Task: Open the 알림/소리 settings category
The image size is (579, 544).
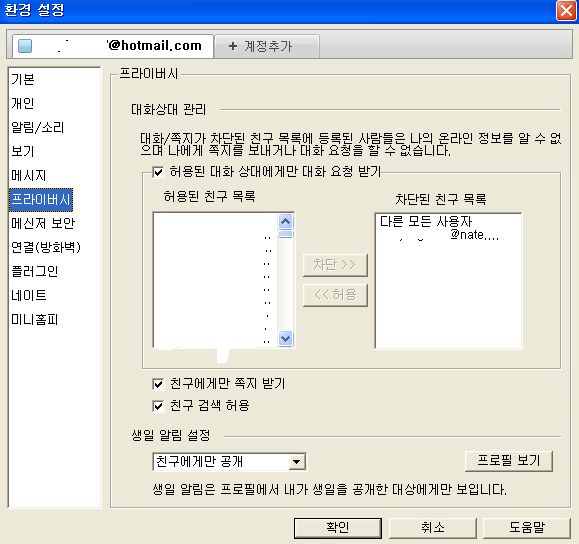Action: [38, 127]
